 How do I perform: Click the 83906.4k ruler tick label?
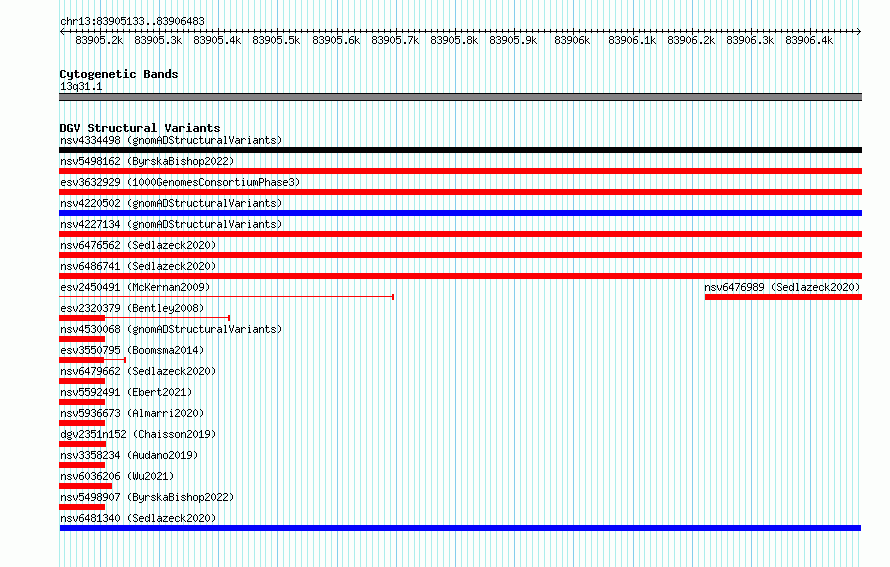pyautogui.click(x=809, y=41)
